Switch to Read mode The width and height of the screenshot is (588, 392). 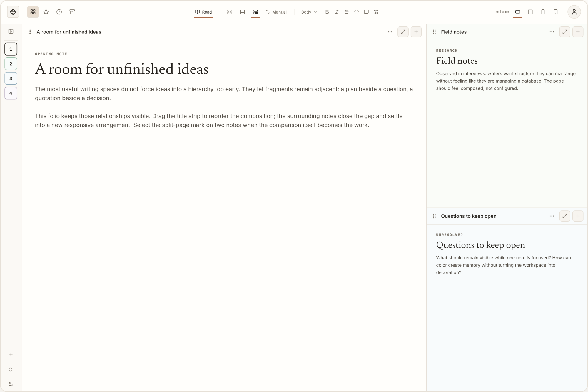[203, 12]
